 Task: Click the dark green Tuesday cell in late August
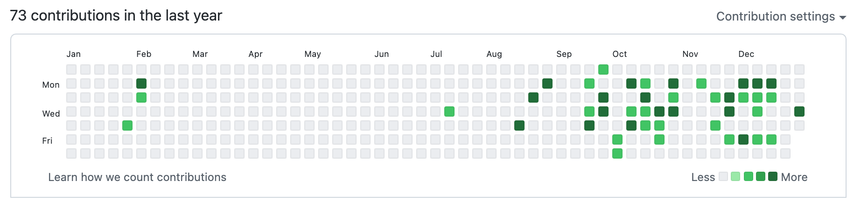tap(533, 98)
